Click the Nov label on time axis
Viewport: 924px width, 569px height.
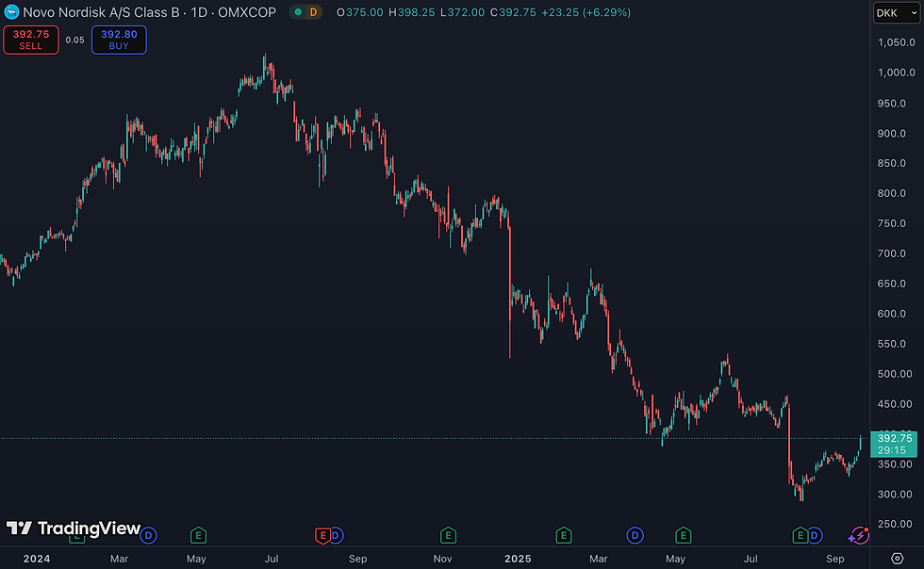click(442, 559)
